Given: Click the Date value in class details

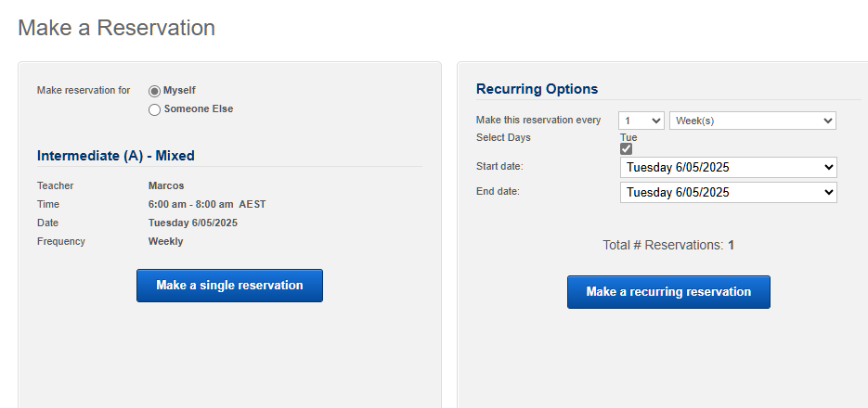Looking at the screenshot, I should [x=193, y=223].
